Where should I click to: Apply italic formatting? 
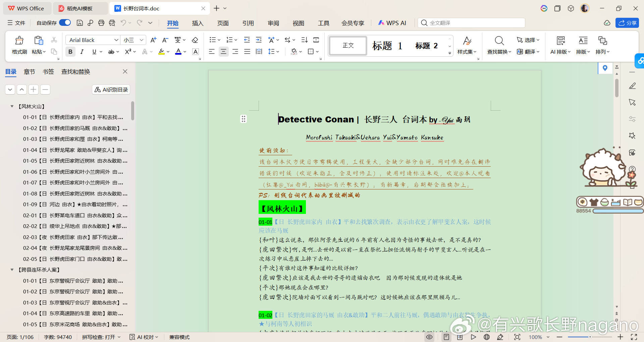pyautogui.click(x=82, y=52)
